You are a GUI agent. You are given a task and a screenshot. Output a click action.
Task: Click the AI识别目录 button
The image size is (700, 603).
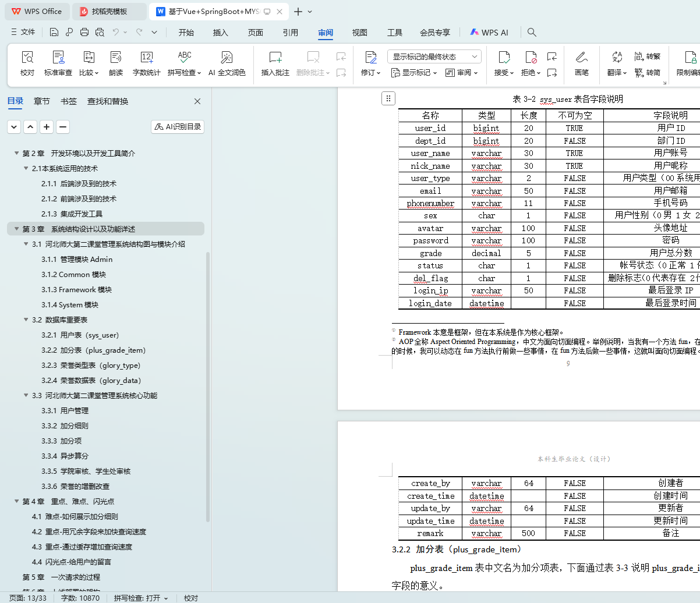pyautogui.click(x=178, y=126)
